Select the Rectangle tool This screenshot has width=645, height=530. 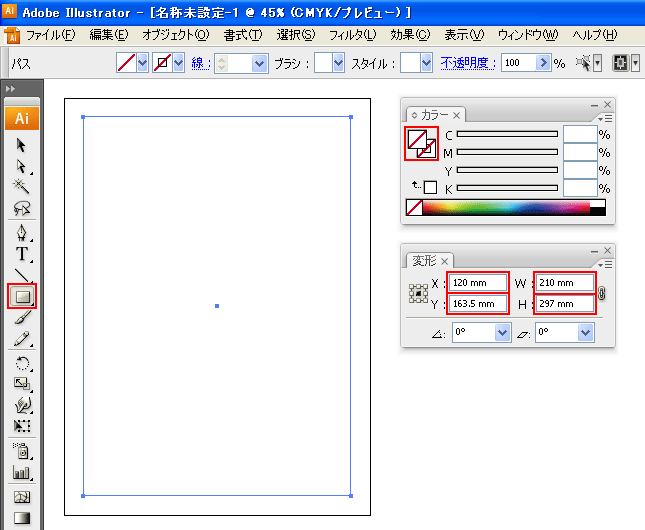coord(22,296)
